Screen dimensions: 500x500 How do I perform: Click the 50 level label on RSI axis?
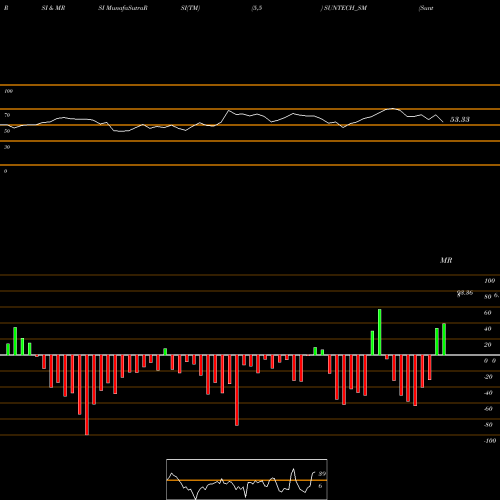(x=7, y=131)
